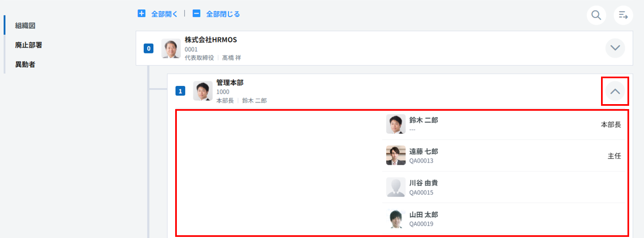The width and height of the screenshot is (644, 238).
Task: Click the plus icon for expand all
Action: pyautogui.click(x=142, y=14)
